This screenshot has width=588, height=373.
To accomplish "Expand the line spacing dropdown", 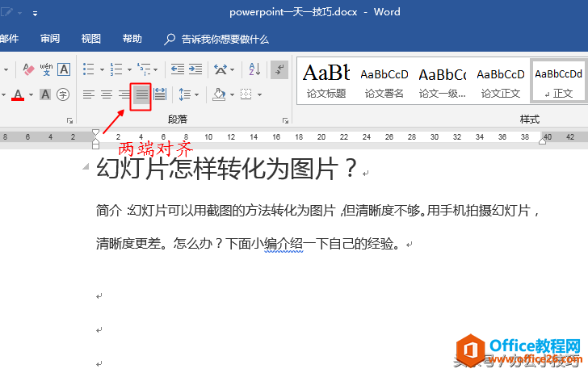I will point(195,95).
